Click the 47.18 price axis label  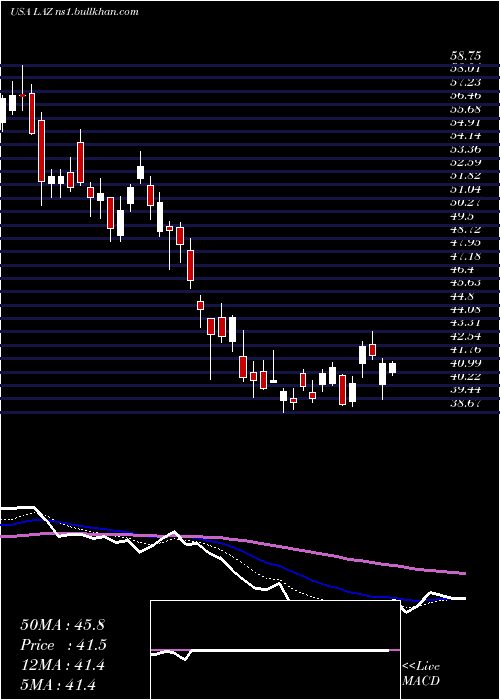[465, 256]
